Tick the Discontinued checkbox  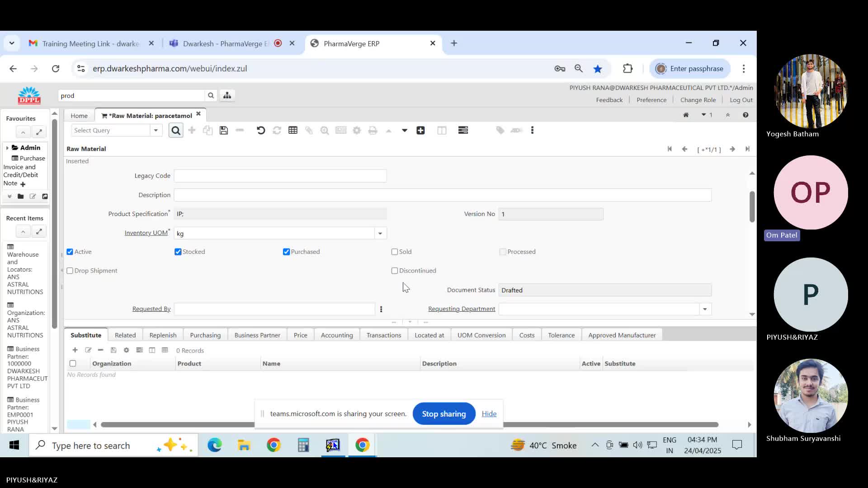(x=395, y=271)
